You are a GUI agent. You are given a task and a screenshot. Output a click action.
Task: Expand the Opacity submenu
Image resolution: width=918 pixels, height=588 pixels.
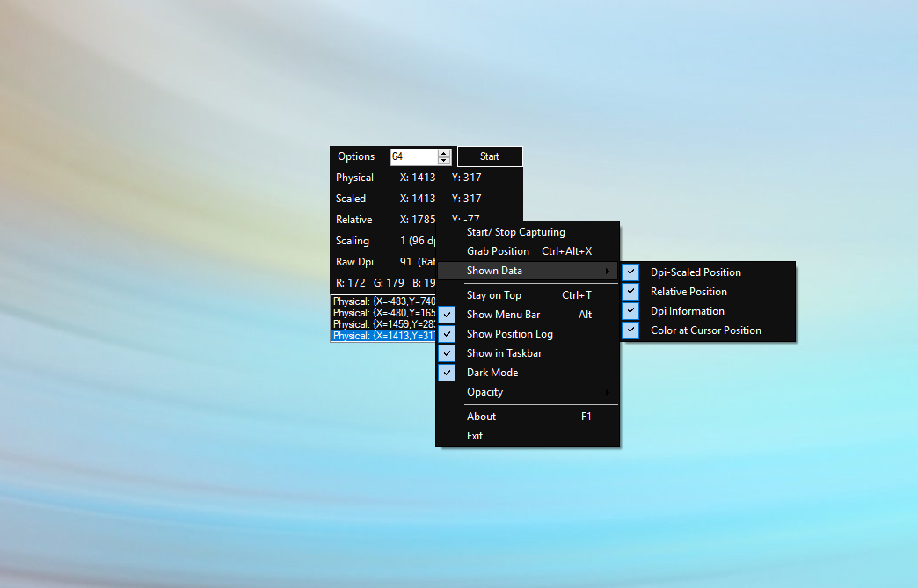[484, 391]
